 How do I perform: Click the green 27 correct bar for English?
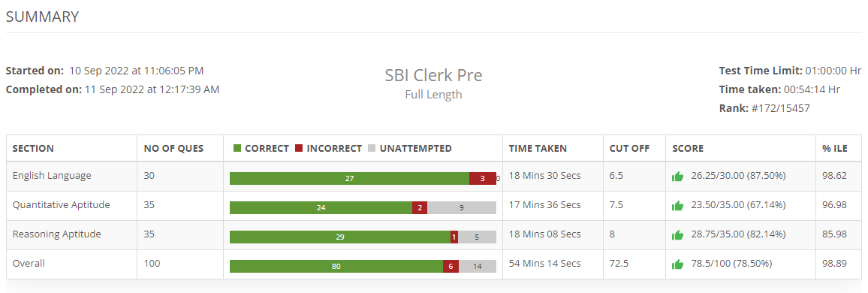349,178
